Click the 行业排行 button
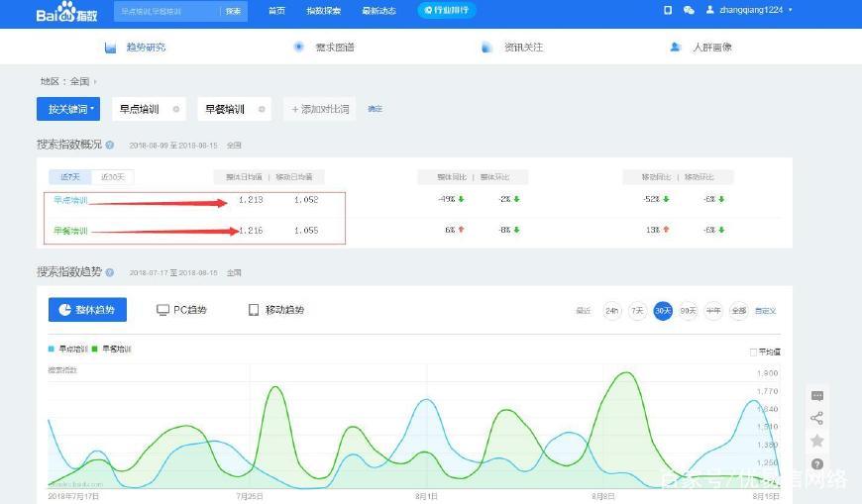The width and height of the screenshot is (862, 504). click(x=447, y=10)
